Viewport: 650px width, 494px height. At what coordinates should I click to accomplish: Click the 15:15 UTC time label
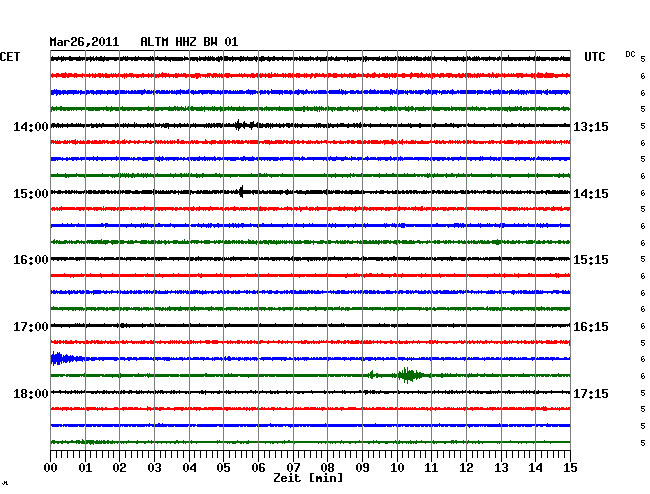click(591, 260)
